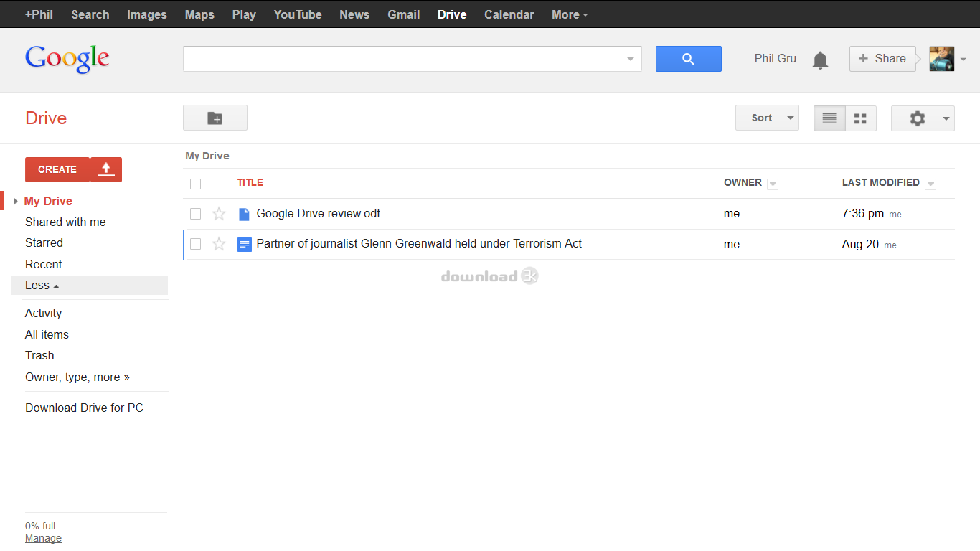Switch to grid view icon

[x=860, y=118]
